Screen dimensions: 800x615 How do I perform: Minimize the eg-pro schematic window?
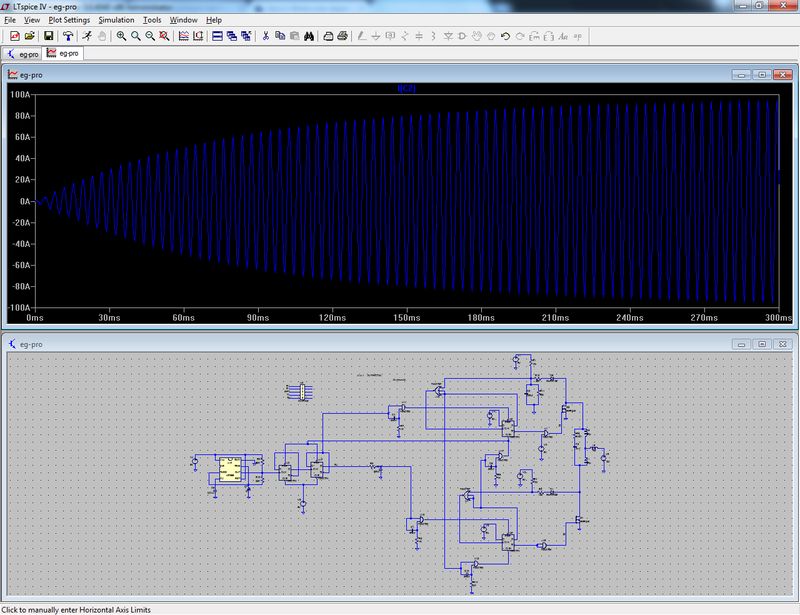click(x=741, y=345)
